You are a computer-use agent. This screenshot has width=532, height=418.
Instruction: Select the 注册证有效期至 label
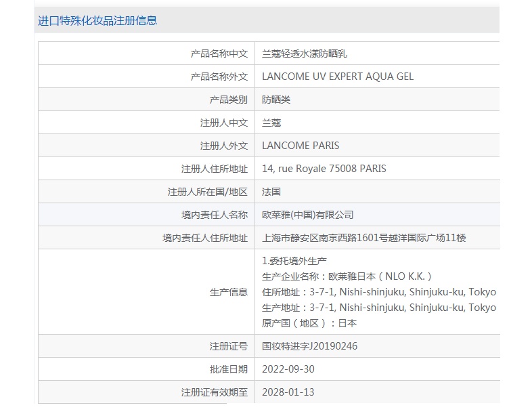[215, 392]
